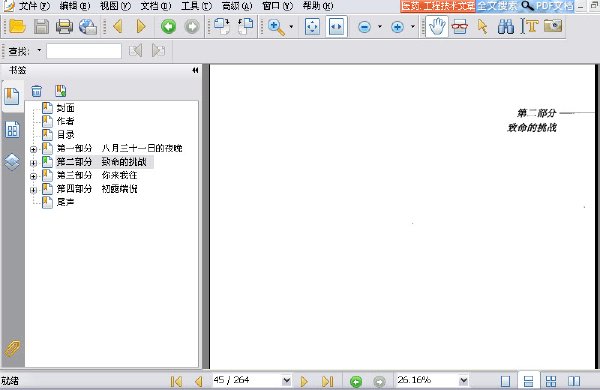Click the grey forward view button in the top toolbar
The width and height of the screenshot is (600, 390).
tap(192, 27)
